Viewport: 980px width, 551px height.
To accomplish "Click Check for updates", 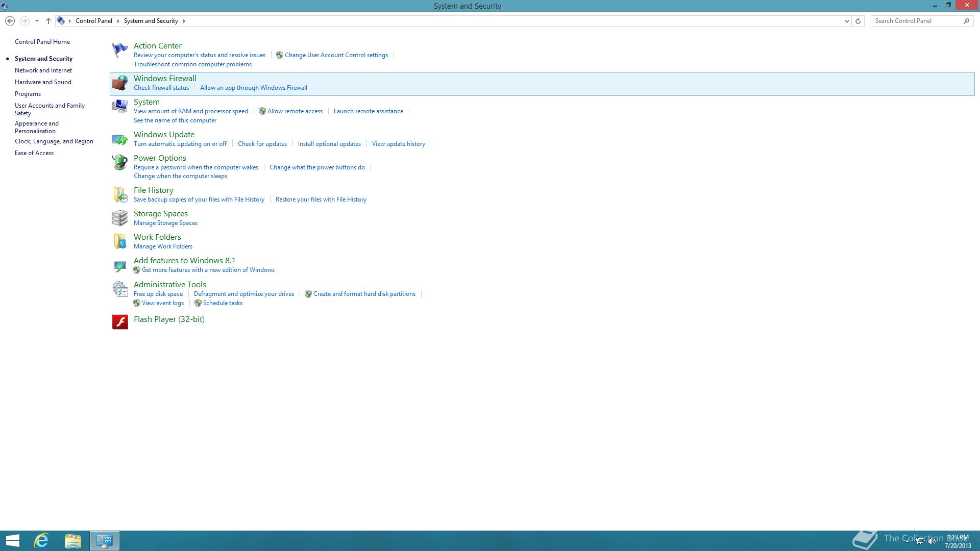I will click(x=262, y=144).
